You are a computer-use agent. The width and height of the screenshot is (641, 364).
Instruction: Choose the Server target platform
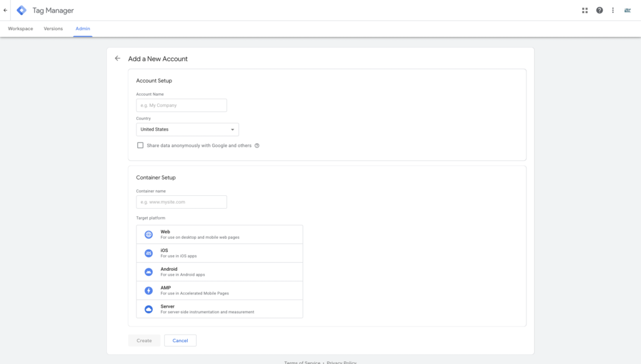point(219,309)
